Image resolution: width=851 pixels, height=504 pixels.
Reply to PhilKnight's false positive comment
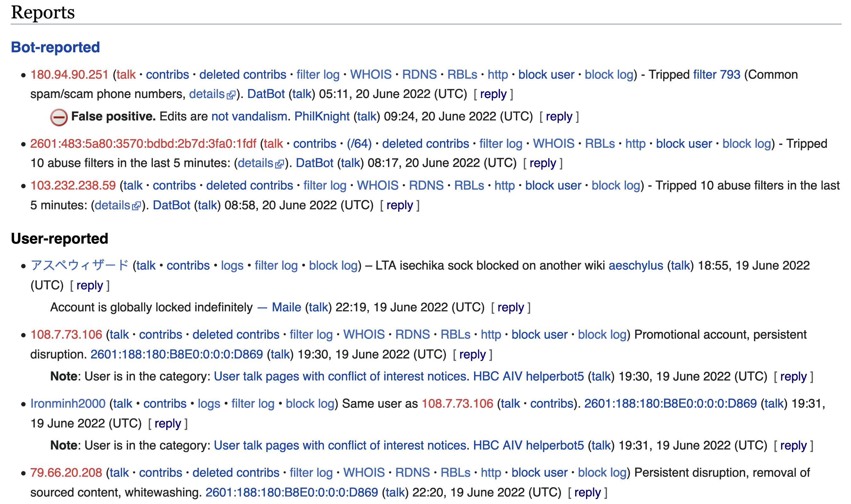[x=559, y=117]
